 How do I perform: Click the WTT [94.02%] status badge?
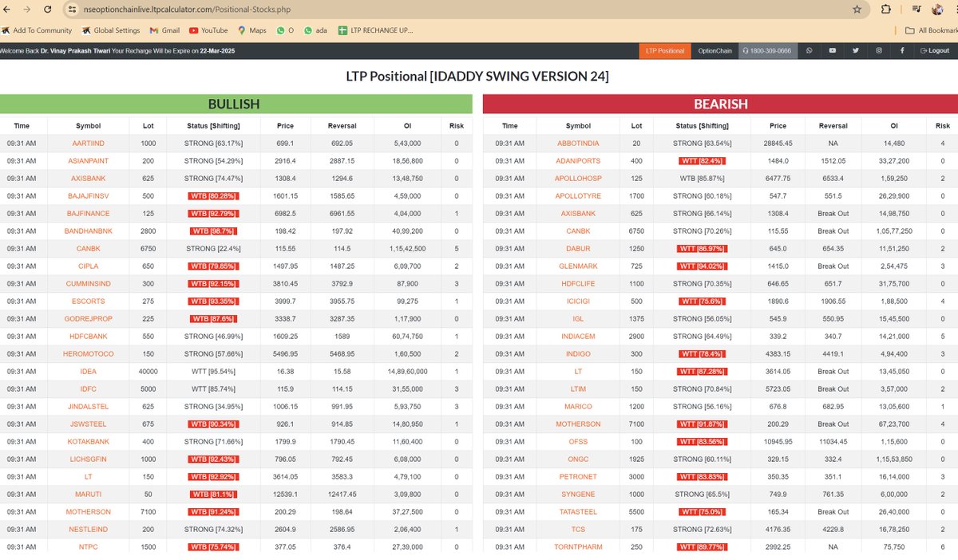pyautogui.click(x=703, y=266)
